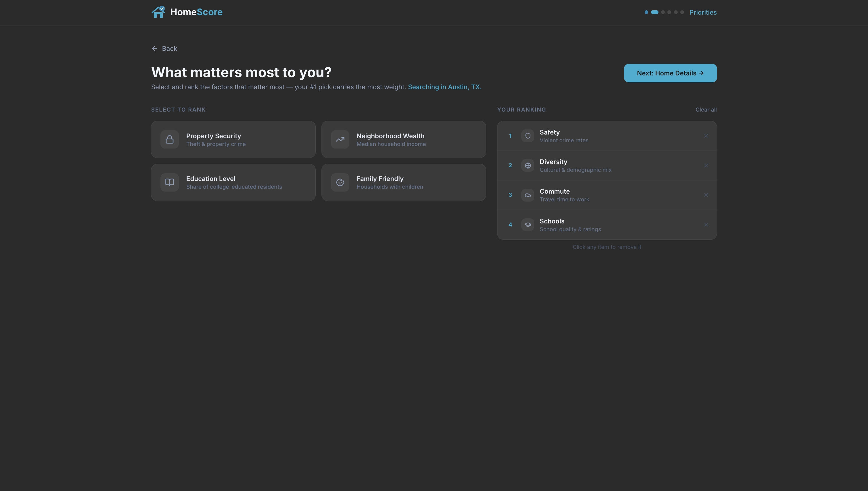The width and height of the screenshot is (868, 491).
Task: Click the Diversity globe icon in ranking
Action: (x=528, y=165)
